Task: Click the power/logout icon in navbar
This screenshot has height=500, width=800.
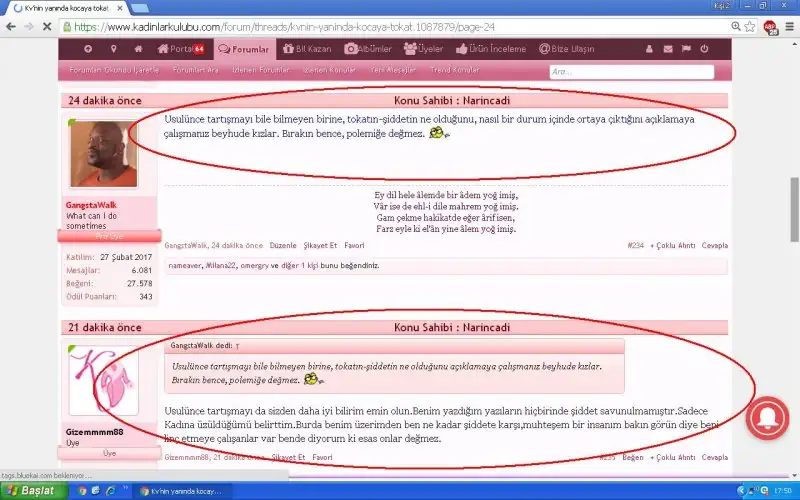Action: click(x=704, y=48)
